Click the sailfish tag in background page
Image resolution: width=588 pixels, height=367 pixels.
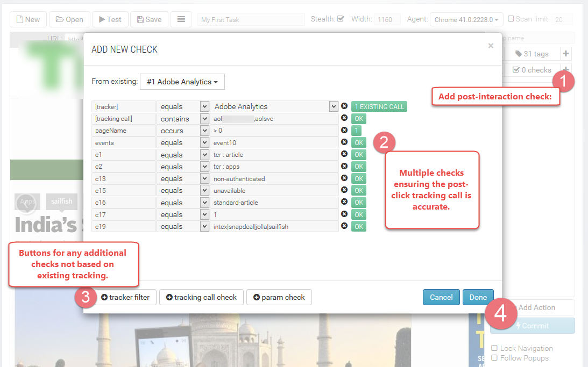[x=61, y=202]
